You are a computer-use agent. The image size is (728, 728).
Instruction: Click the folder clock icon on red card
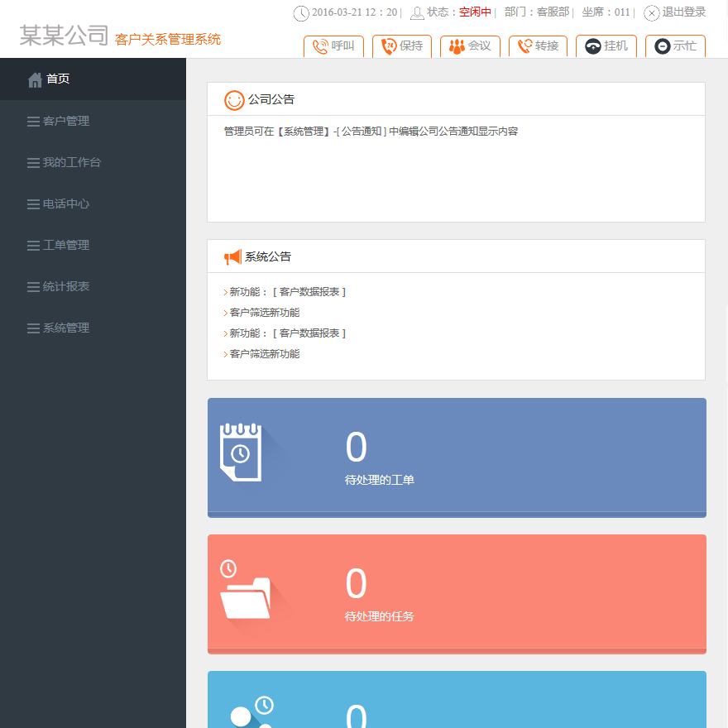tap(245, 589)
